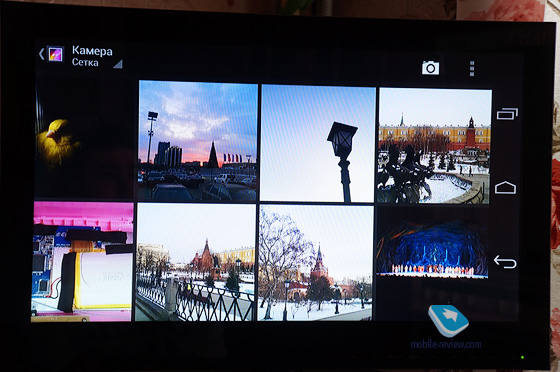Open the circuit board and battery photo
Screen dimensions: 560x372
click(x=82, y=262)
